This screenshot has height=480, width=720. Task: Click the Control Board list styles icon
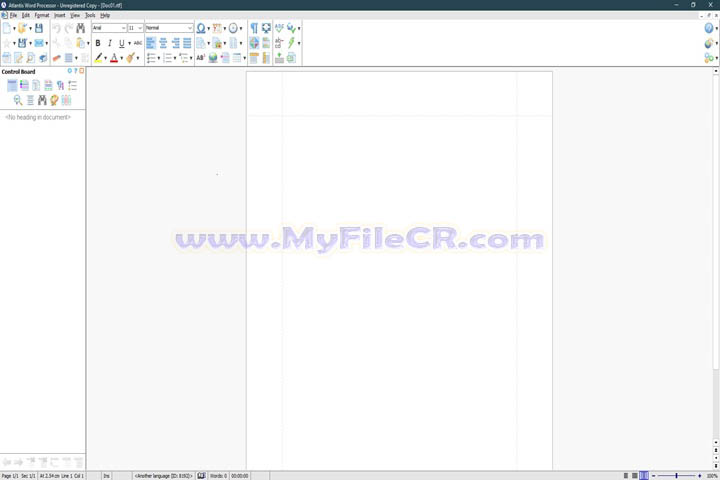[73, 85]
